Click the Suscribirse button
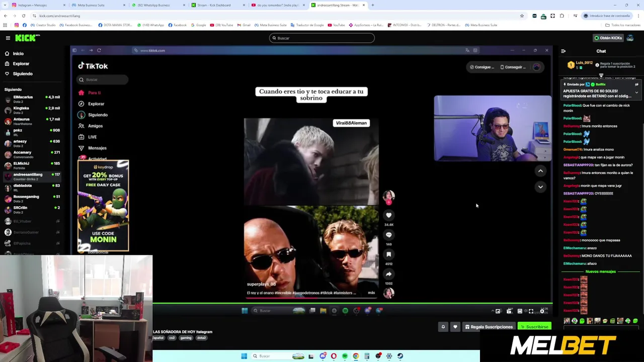The height and width of the screenshot is (362, 644). point(534,327)
